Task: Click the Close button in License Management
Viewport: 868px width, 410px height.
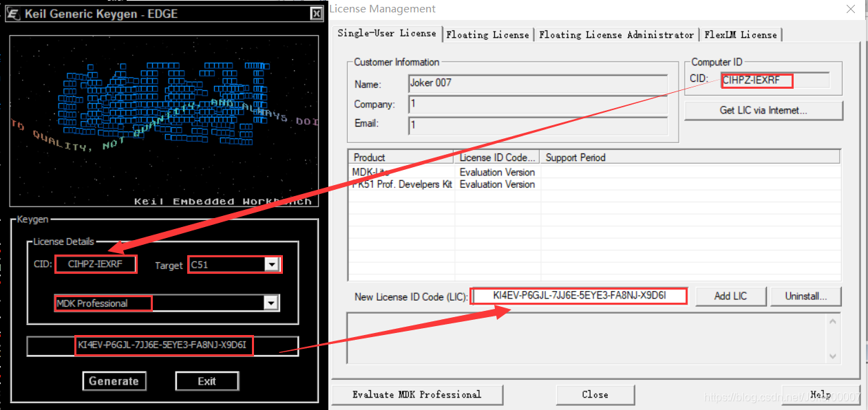Action: (595, 395)
